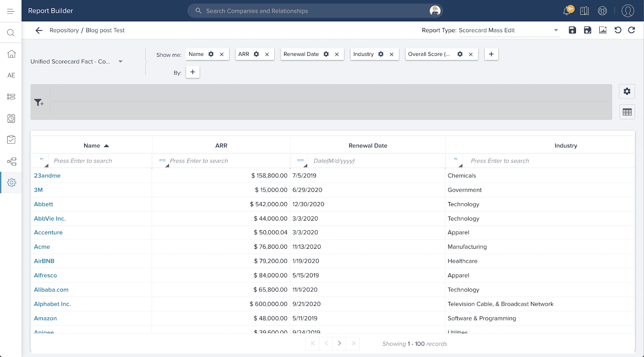Open the 23andme company link
The width and height of the screenshot is (644, 357).
click(47, 175)
